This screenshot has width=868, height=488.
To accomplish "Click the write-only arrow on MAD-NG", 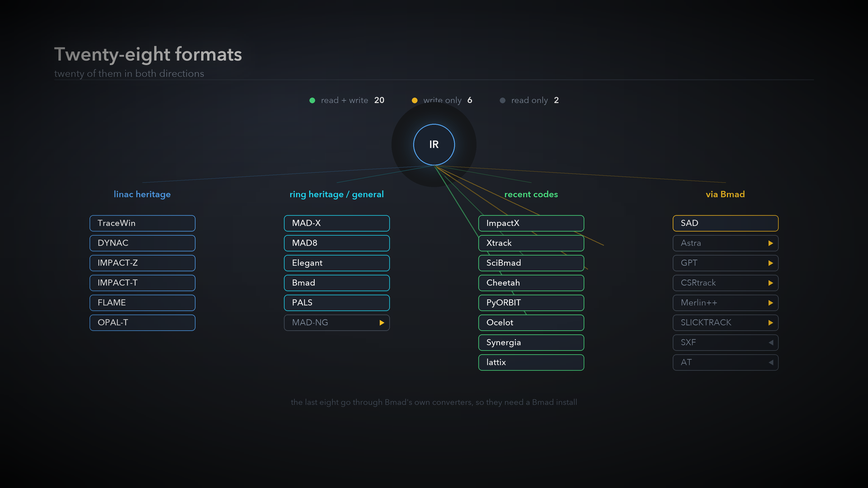I will pyautogui.click(x=382, y=323).
